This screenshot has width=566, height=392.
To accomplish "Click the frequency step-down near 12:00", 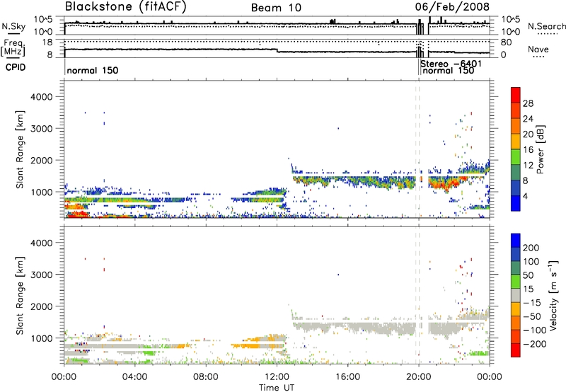I will point(277,50).
